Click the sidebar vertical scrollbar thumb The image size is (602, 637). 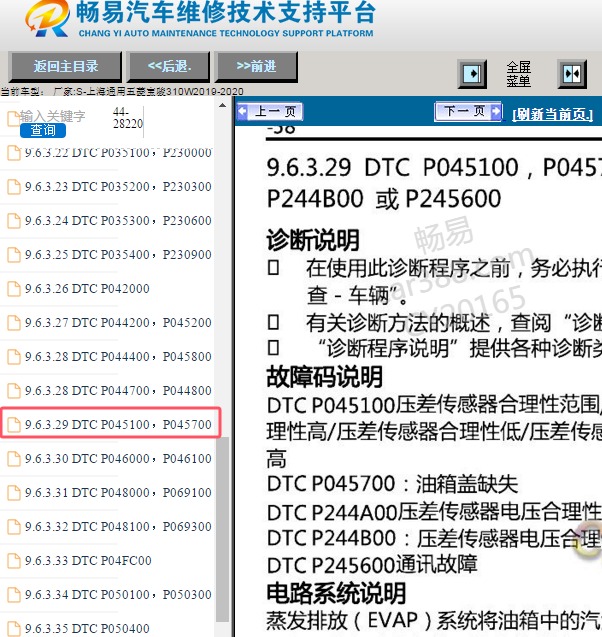pos(222,529)
